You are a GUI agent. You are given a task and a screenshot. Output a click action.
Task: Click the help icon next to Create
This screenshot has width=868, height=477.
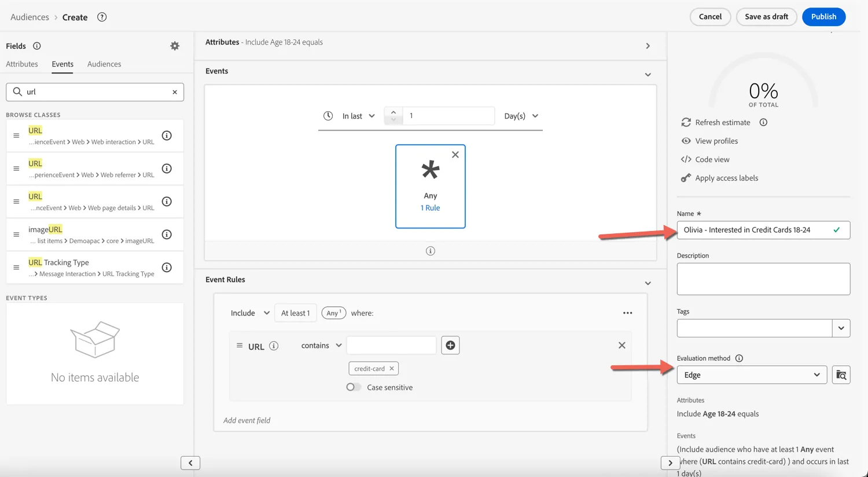[102, 17]
